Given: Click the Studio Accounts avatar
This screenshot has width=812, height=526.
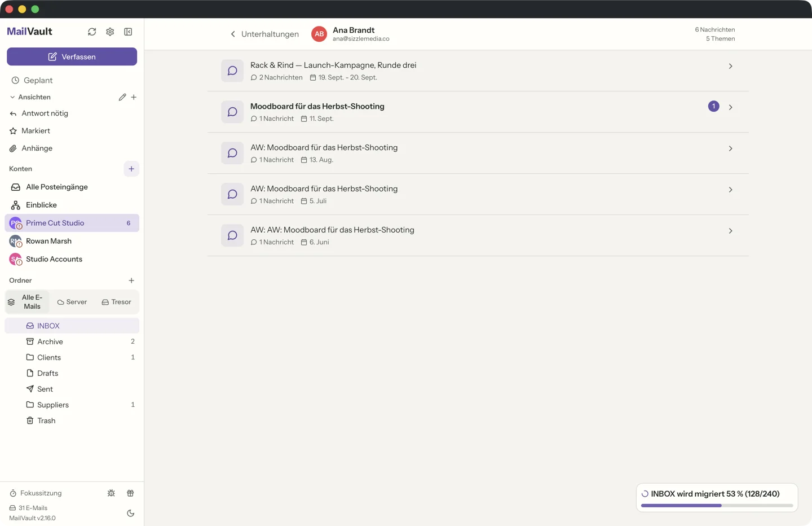Looking at the screenshot, I should (15, 259).
